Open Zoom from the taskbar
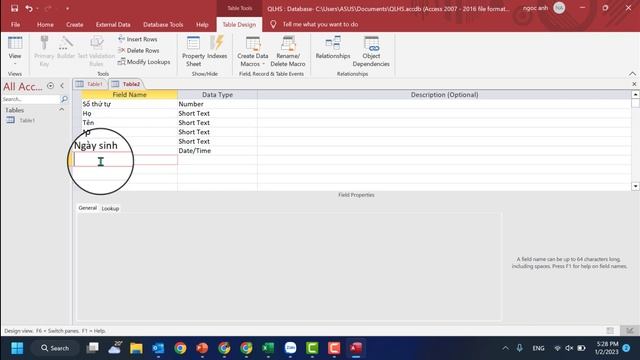Viewport: 640px width, 360px height. (x=290, y=348)
